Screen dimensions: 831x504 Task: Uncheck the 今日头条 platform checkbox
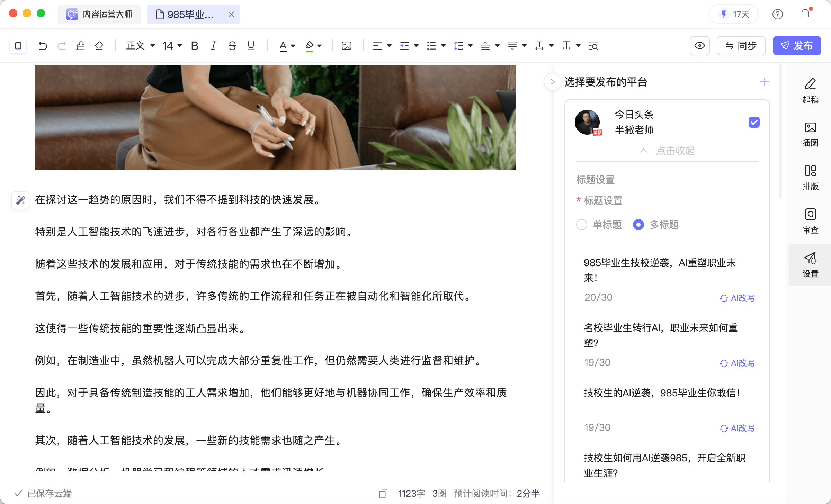754,122
